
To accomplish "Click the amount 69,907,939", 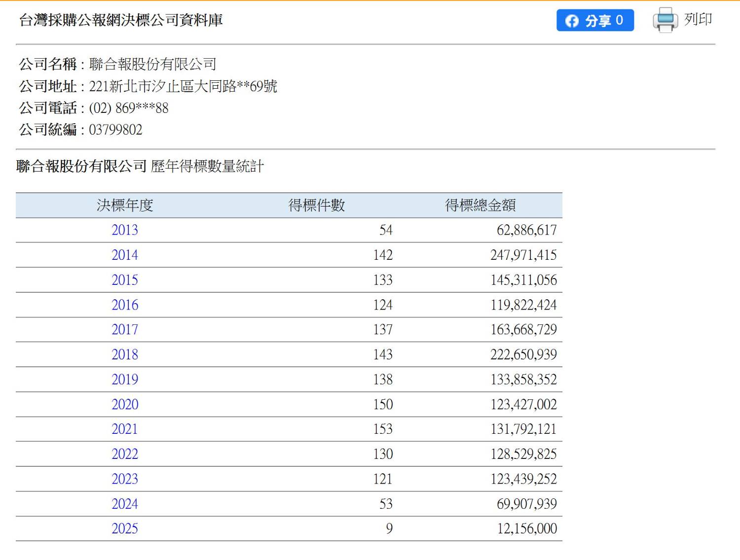I will point(527,504).
